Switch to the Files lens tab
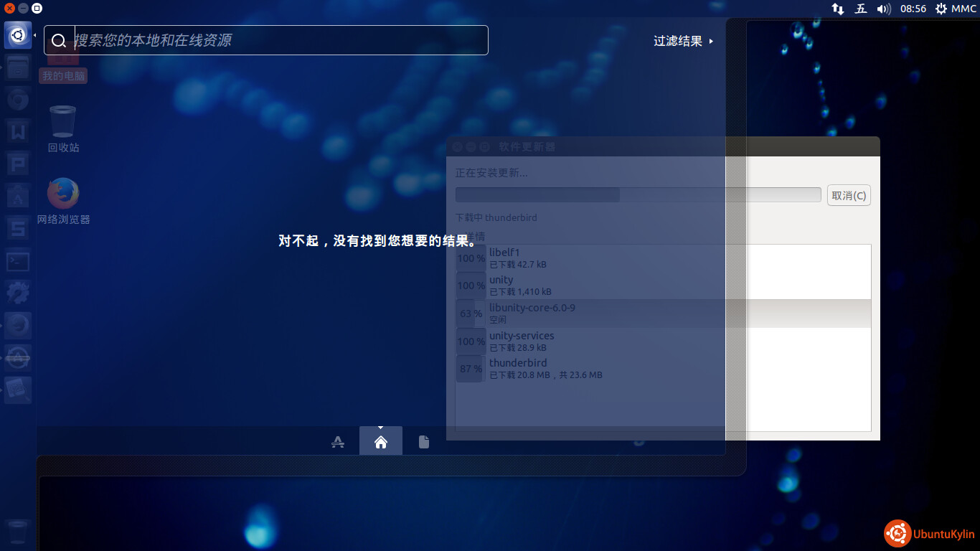 (x=424, y=442)
